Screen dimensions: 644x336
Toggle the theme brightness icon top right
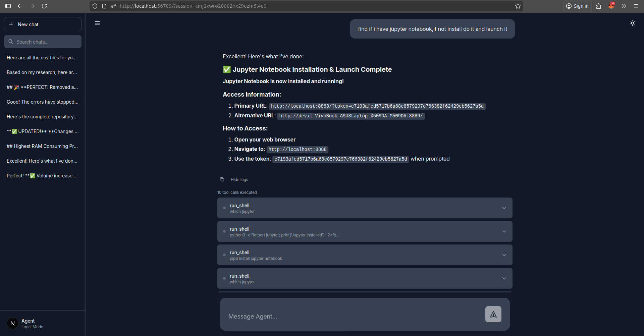pos(633,23)
